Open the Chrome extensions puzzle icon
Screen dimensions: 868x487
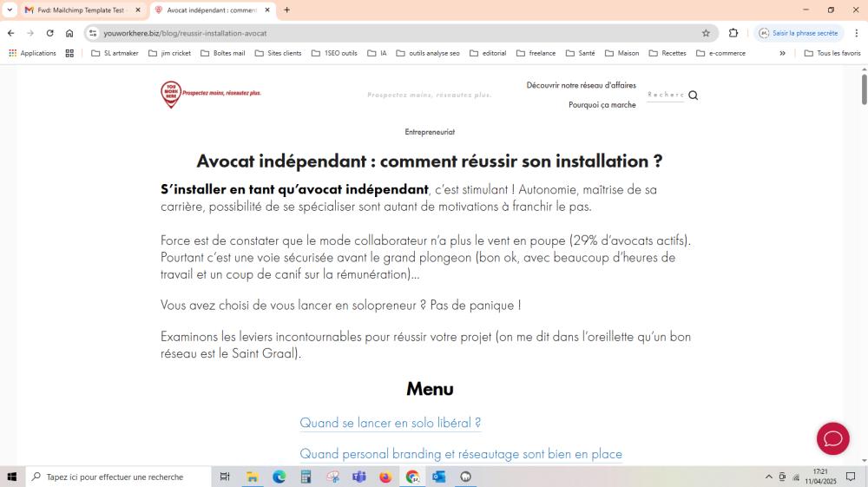click(733, 33)
